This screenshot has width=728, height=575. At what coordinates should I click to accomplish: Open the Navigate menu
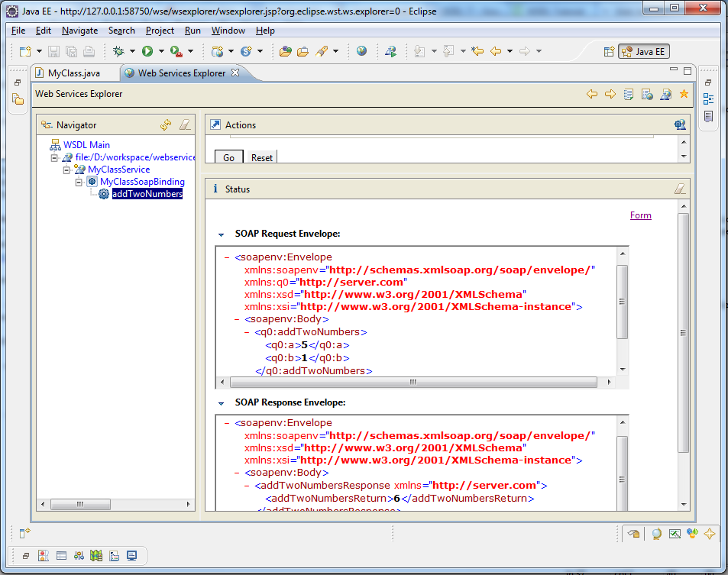coord(79,31)
